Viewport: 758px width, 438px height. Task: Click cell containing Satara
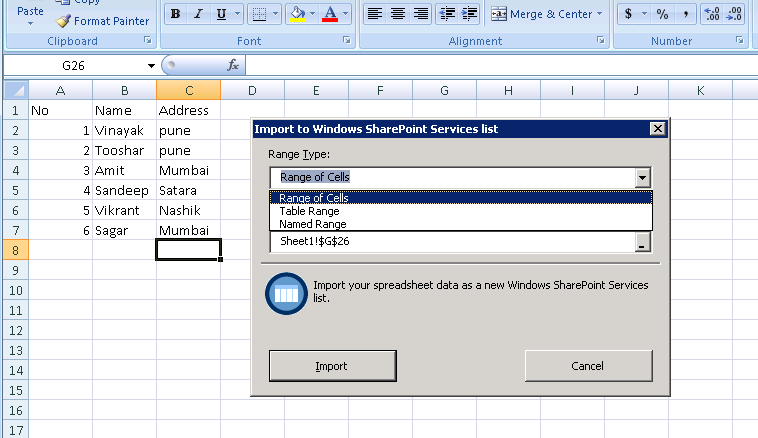(188, 190)
